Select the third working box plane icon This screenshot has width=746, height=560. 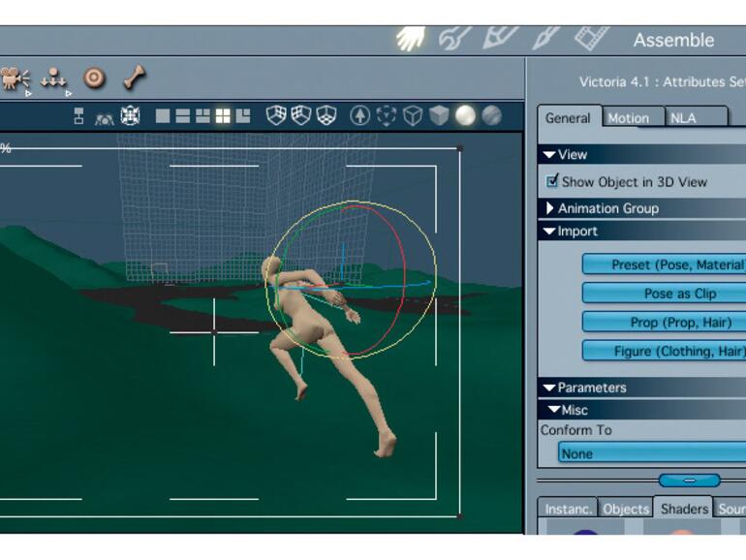click(326, 115)
